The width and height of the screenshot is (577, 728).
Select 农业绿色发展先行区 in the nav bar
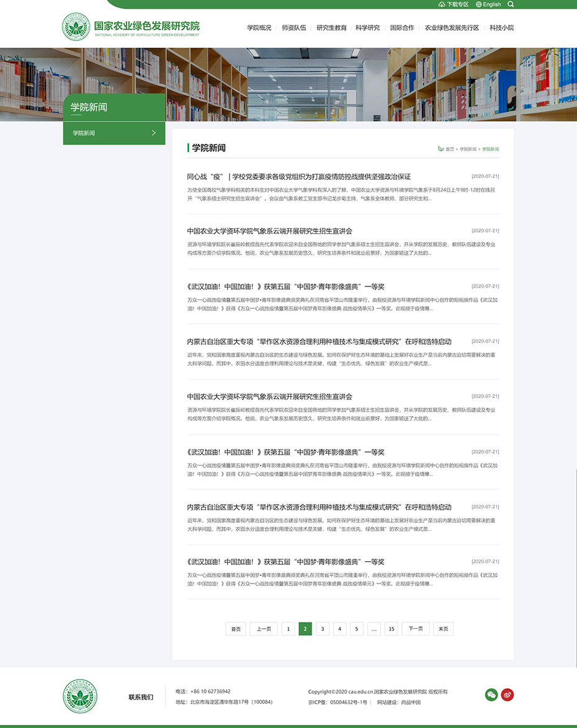click(x=452, y=28)
